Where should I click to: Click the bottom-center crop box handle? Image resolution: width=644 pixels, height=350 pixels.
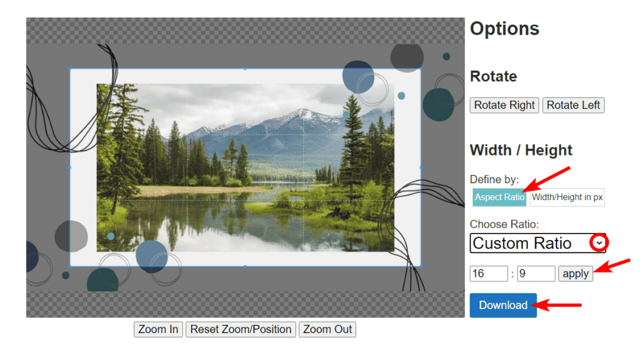(245, 266)
